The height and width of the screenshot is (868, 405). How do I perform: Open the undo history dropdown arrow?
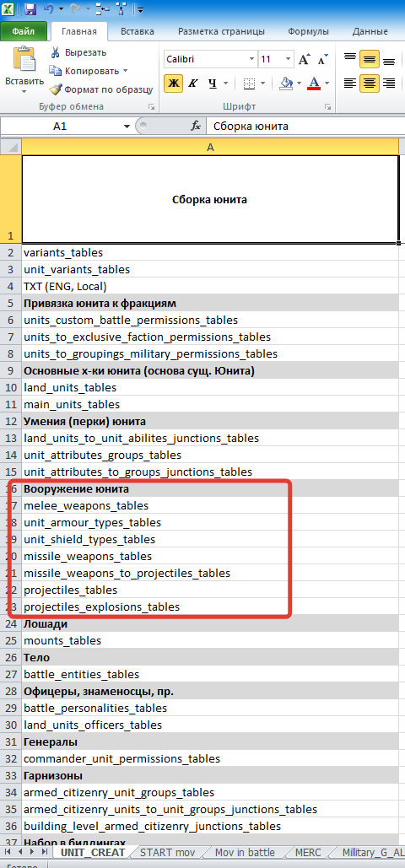[59, 9]
